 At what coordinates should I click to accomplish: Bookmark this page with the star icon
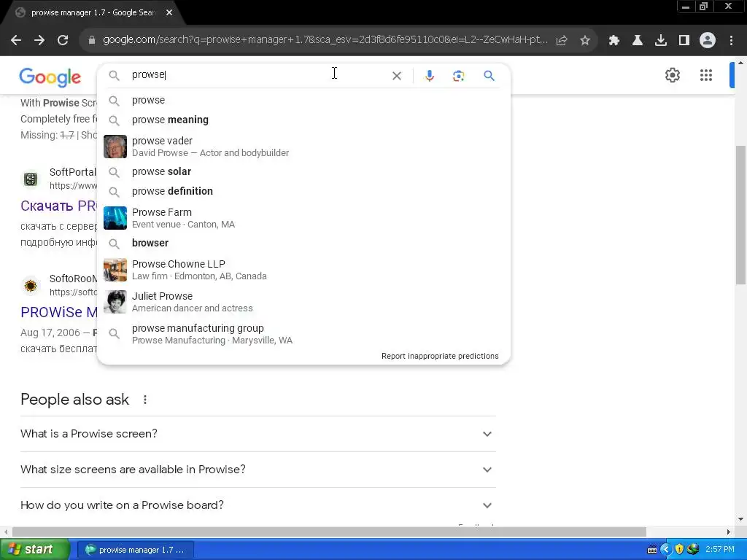pos(585,41)
